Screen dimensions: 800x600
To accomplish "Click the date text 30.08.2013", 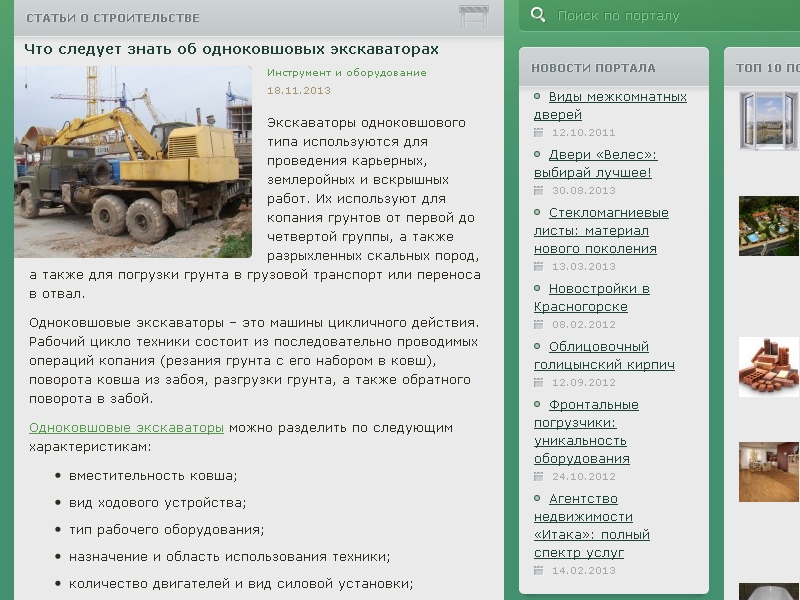I will pyautogui.click(x=584, y=190).
